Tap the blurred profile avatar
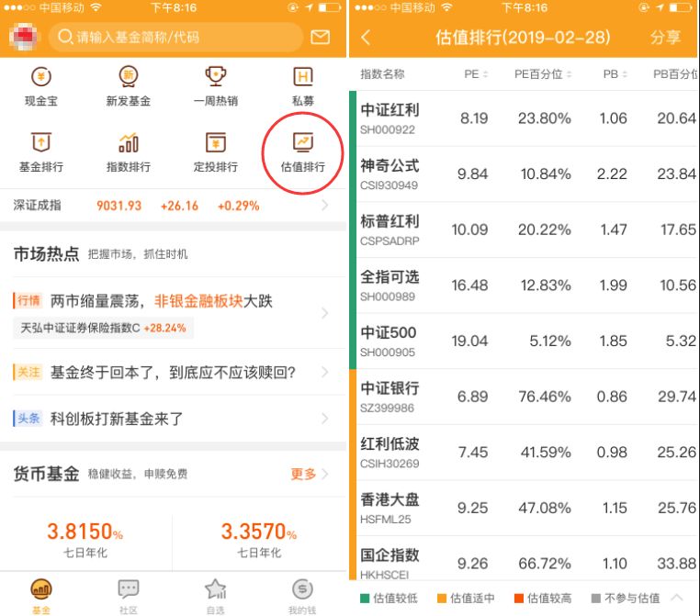This screenshot has height=616, width=700. 23,37
